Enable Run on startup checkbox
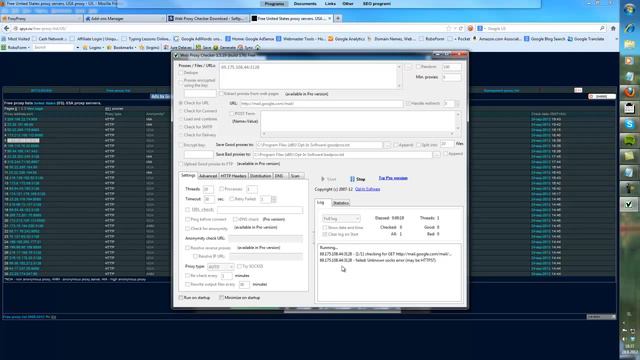The image size is (640, 360). [181, 298]
